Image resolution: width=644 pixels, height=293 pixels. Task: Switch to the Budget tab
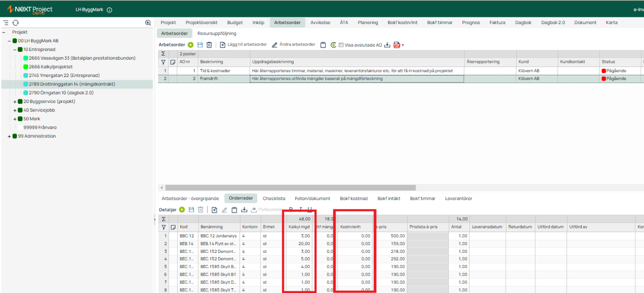[x=235, y=23]
